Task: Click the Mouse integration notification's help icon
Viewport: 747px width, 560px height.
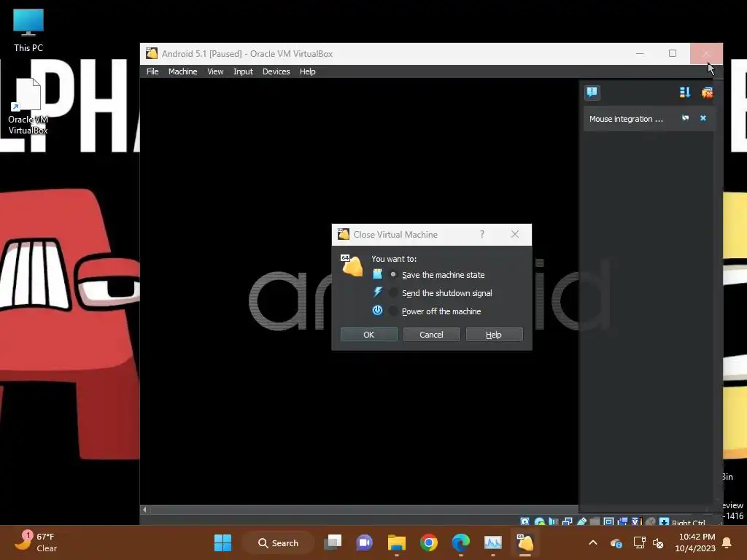Action: pos(685,118)
